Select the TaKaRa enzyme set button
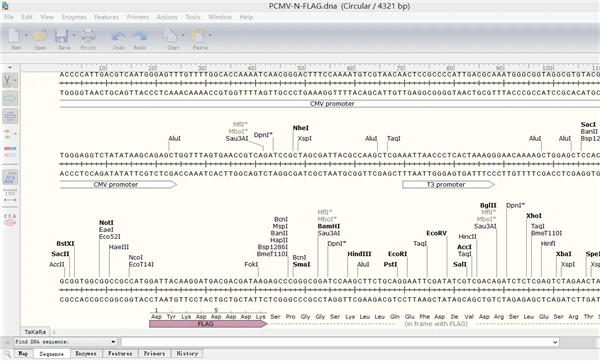The height and width of the screenshot is (361, 600). click(35, 332)
